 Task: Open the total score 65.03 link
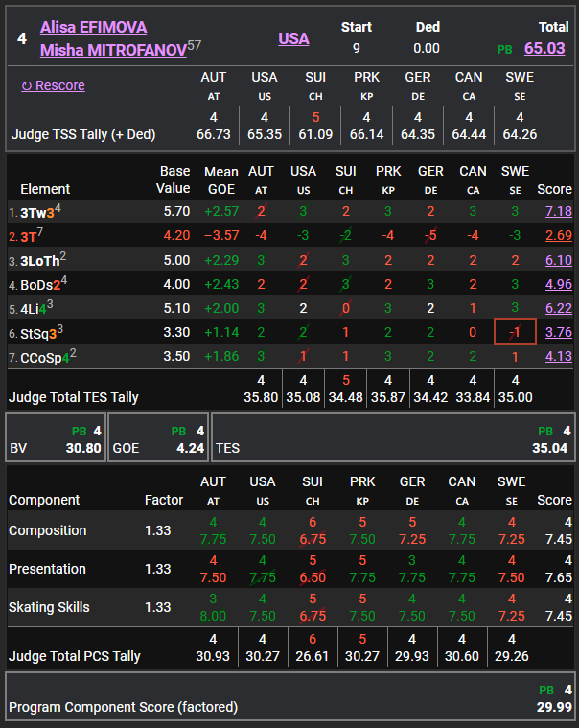click(x=544, y=48)
